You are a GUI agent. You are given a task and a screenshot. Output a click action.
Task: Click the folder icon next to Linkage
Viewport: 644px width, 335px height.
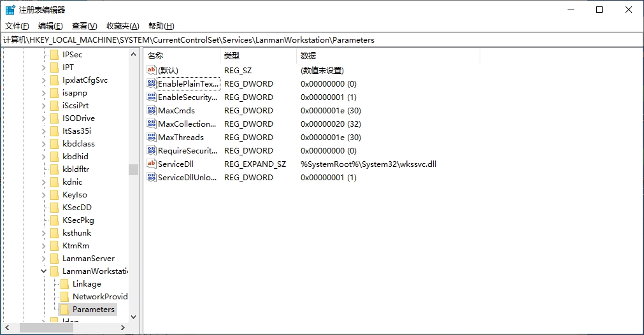click(x=65, y=284)
